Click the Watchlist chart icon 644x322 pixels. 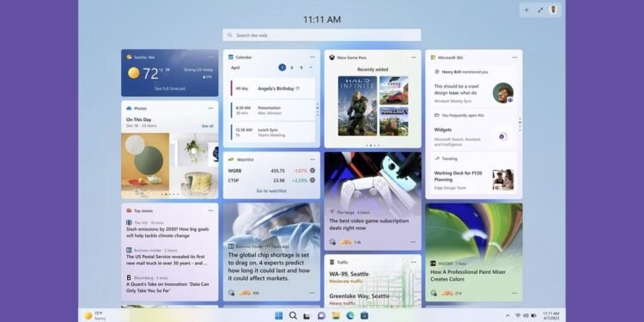coord(231,160)
